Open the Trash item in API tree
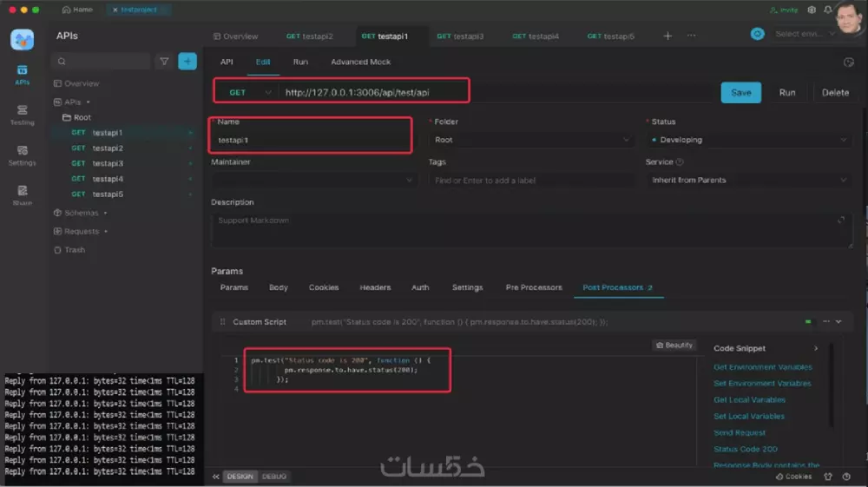 69,250
